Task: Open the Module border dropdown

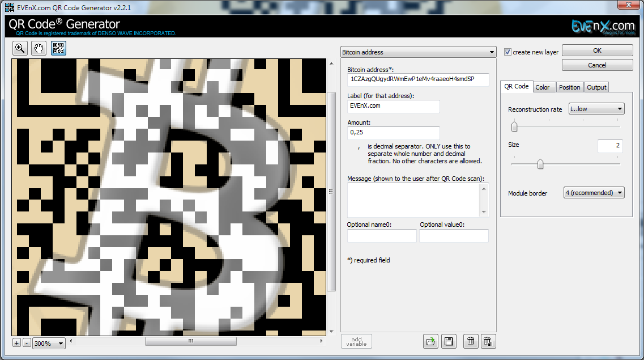Action: (594, 193)
